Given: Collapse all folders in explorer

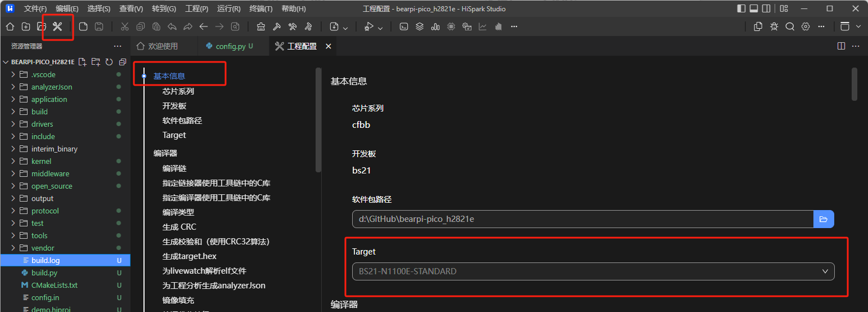Looking at the screenshot, I should [122, 62].
